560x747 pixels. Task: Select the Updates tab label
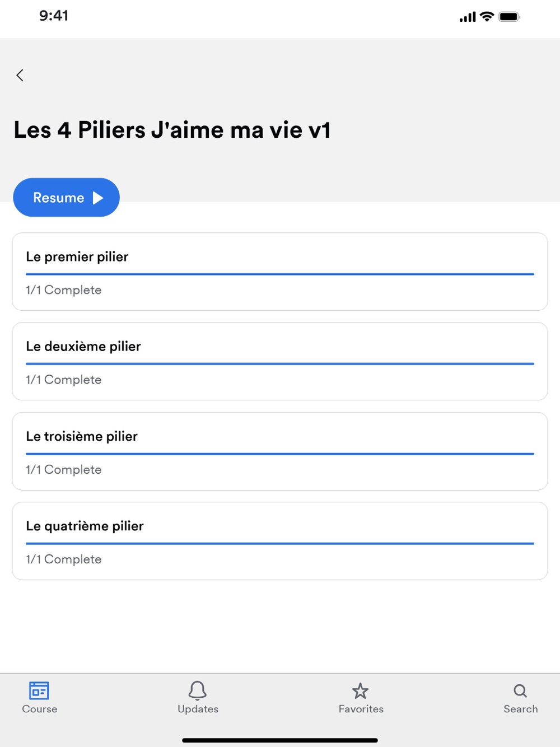click(198, 709)
